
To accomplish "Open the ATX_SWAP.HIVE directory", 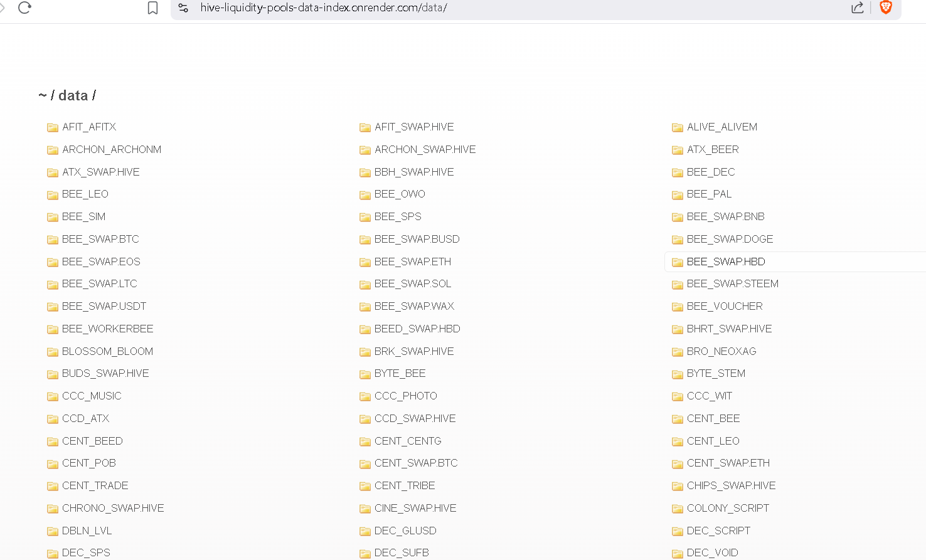I will 101,172.
